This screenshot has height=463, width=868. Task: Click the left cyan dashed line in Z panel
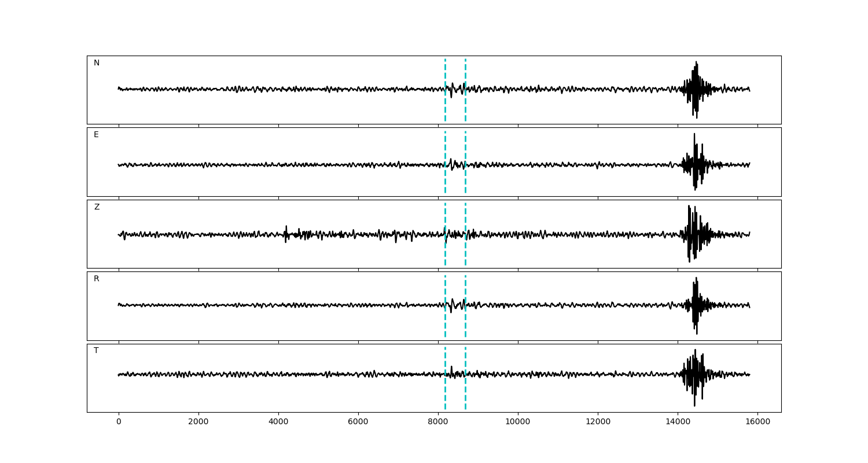click(445, 249)
